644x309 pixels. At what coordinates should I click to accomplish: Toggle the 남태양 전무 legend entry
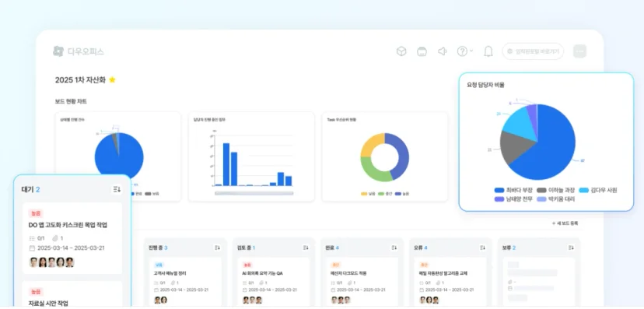(x=513, y=199)
